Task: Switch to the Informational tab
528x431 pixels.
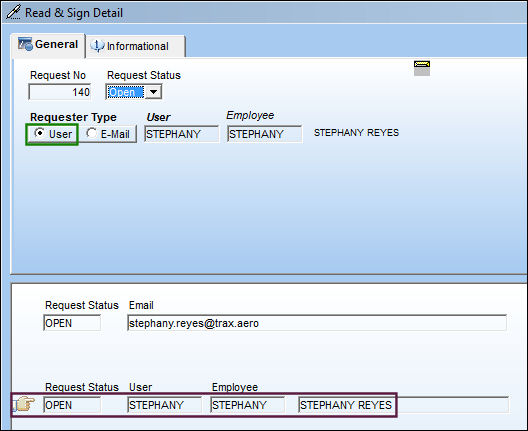Action: (135, 46)
